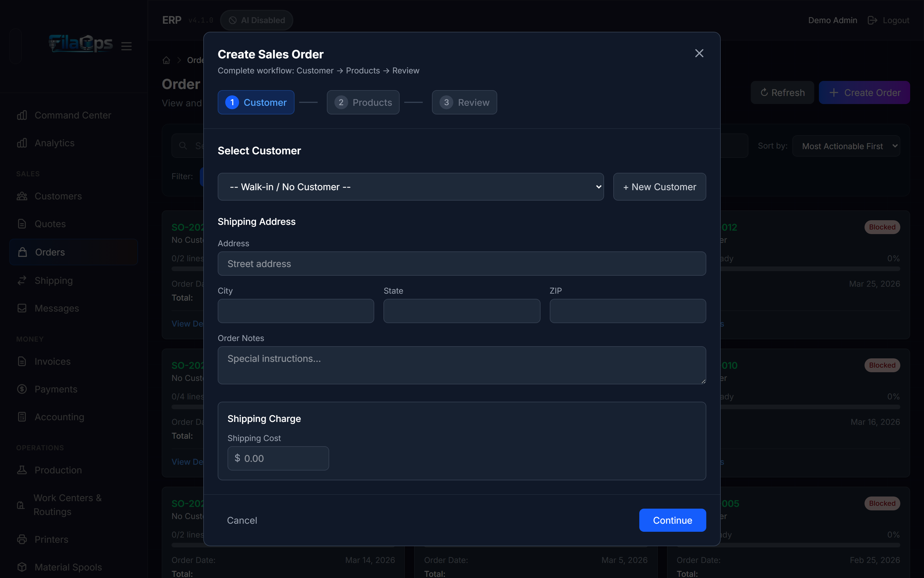Click the Shipping Charge heading
This screenshot has width=924, height=578.
point(264,418)
